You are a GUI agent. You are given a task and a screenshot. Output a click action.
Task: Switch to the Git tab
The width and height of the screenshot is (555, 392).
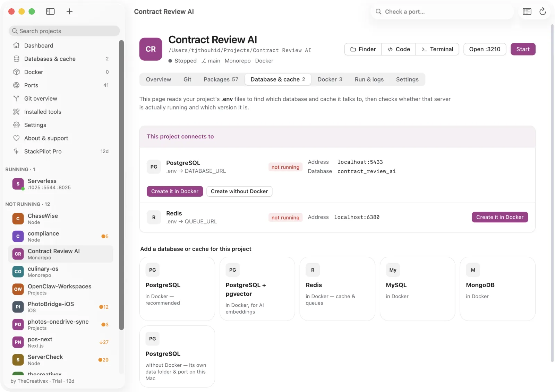187,79
